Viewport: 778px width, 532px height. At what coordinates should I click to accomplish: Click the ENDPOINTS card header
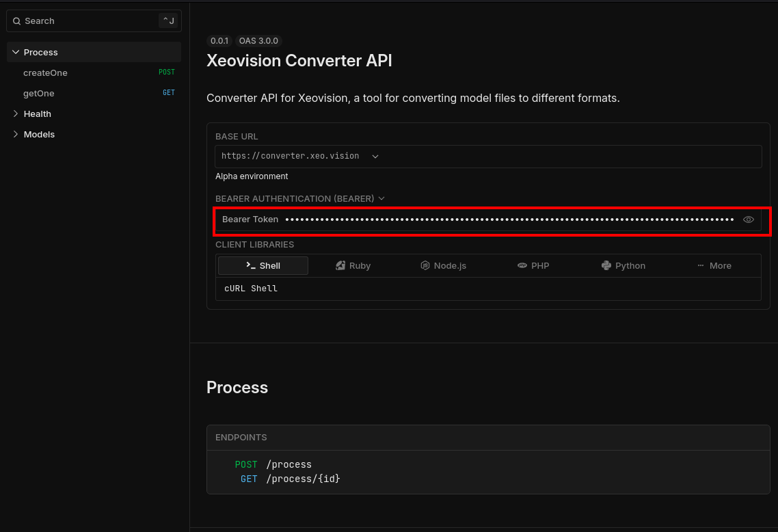[x=488, y=438]
